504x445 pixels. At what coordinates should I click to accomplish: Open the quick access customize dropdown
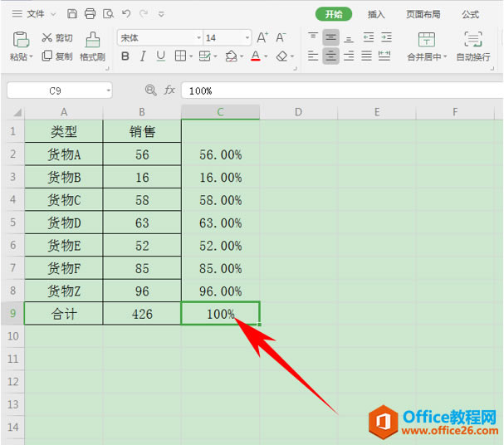click(x=161, y=14)
